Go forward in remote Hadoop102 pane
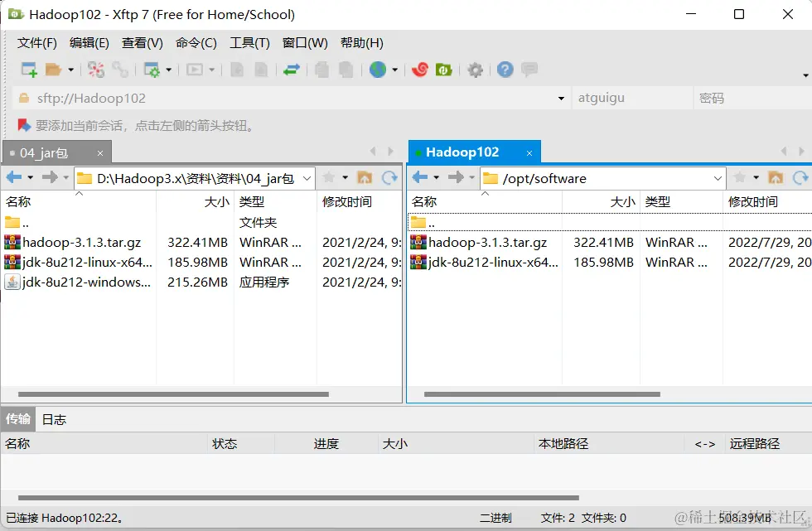812x531 pixels. coord(456,177)
